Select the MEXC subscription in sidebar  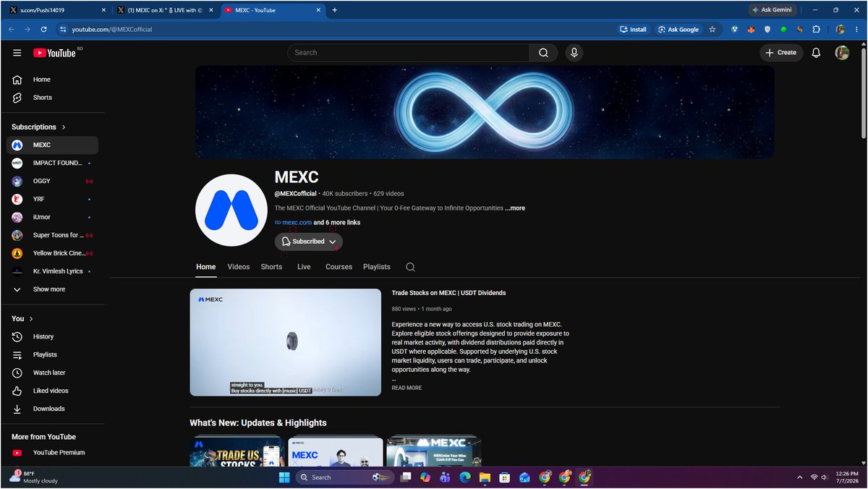52,145
